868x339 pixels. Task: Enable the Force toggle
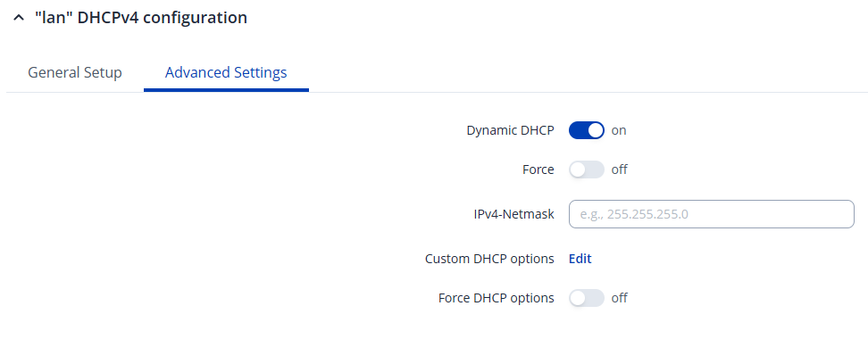click(x=586, y=169)
